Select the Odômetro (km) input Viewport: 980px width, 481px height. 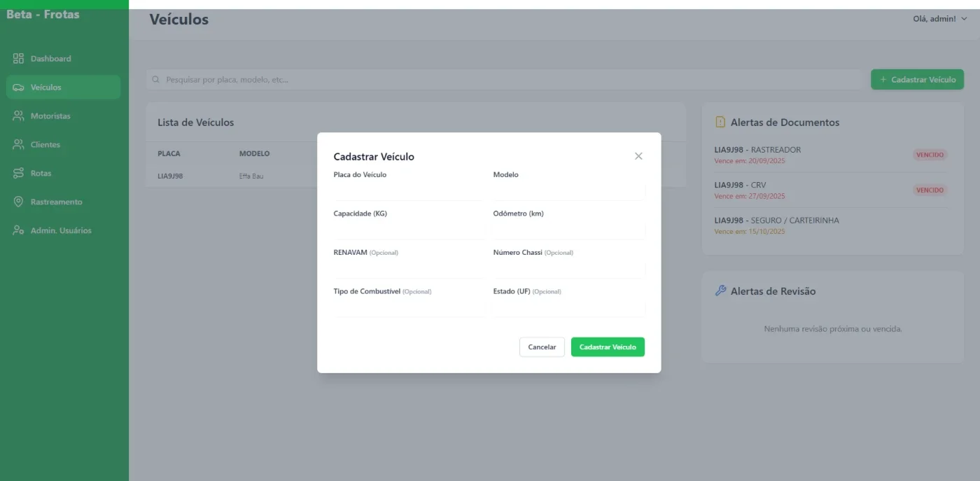click(x=568, y=230)
